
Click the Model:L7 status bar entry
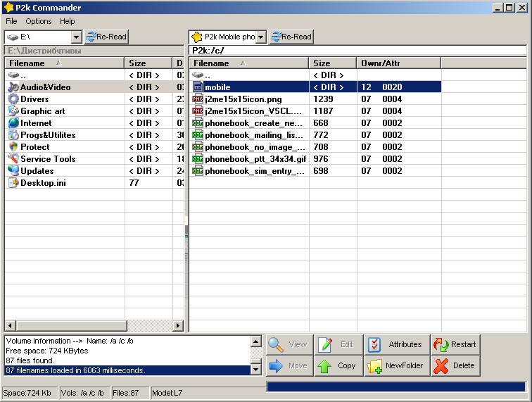(x=167, y=393)
